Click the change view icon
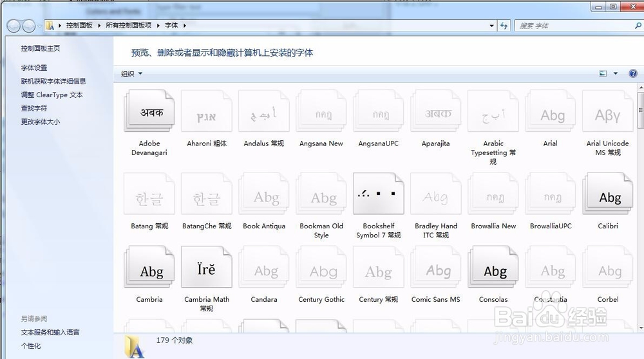Image resolution: width=644 pixels, height=359 pixels. pyautogui.click(x=603, y=73)
